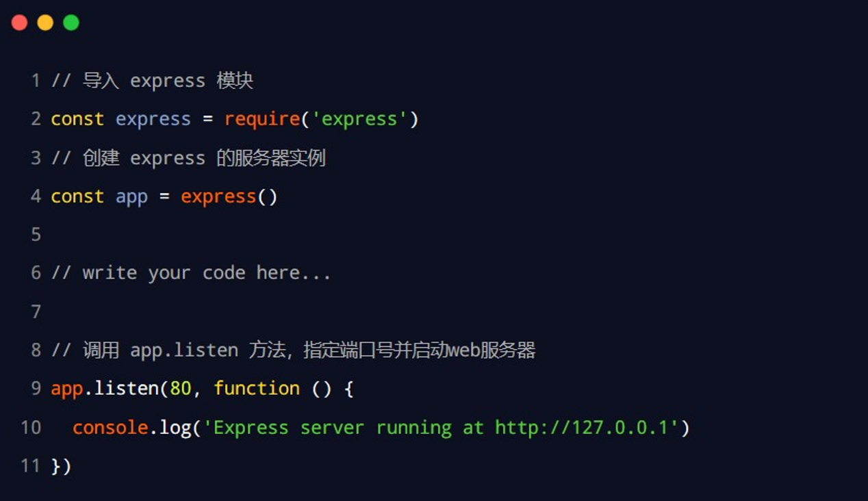Click the red close dot
868x501 pixels.
[19, 23]
